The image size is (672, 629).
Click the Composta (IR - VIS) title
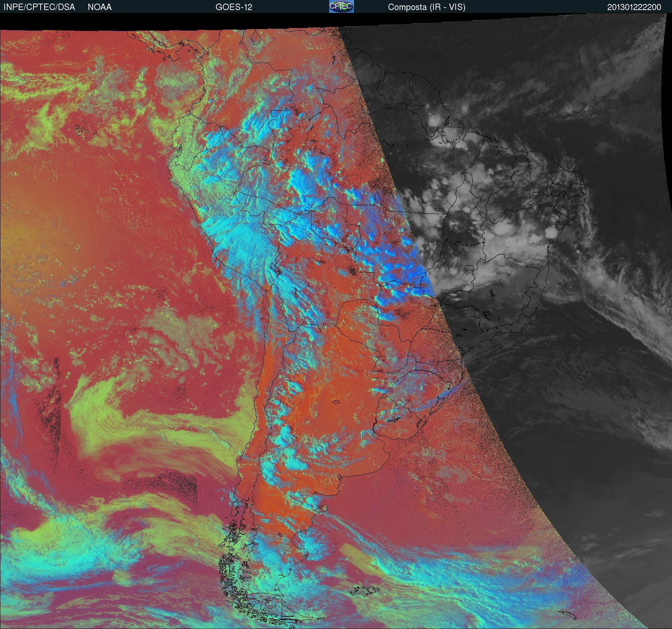click(427, 7)
